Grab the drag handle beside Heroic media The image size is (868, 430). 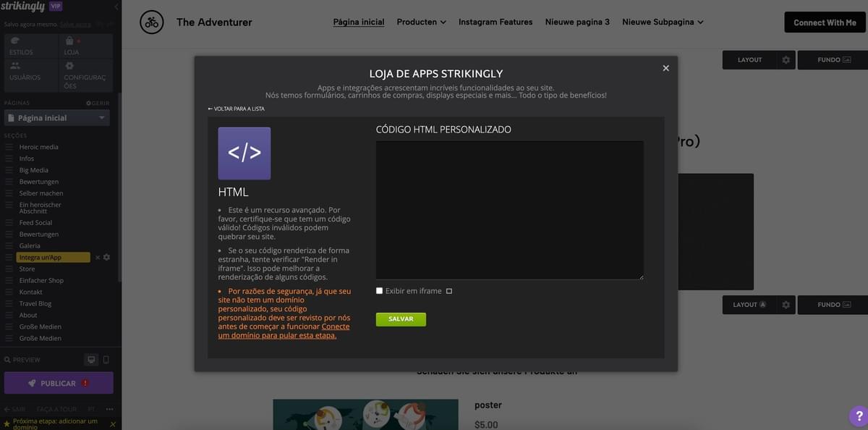click(9, 147)
